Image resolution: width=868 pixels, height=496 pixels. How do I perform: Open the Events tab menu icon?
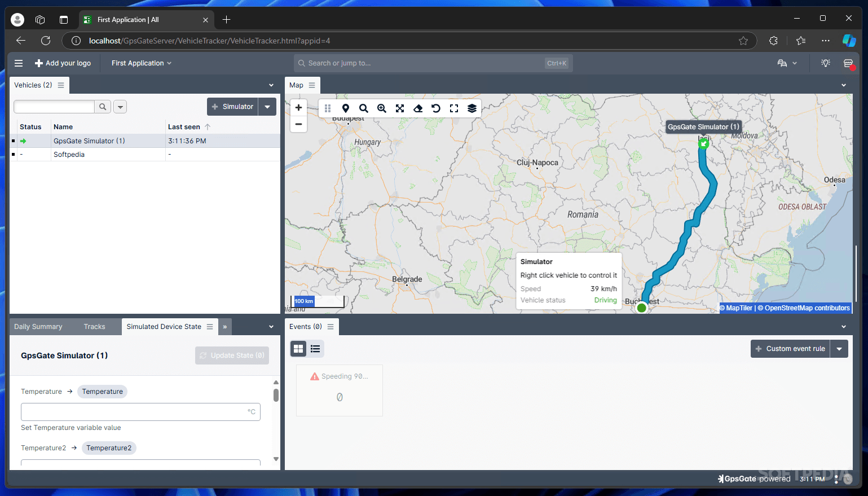331,327
